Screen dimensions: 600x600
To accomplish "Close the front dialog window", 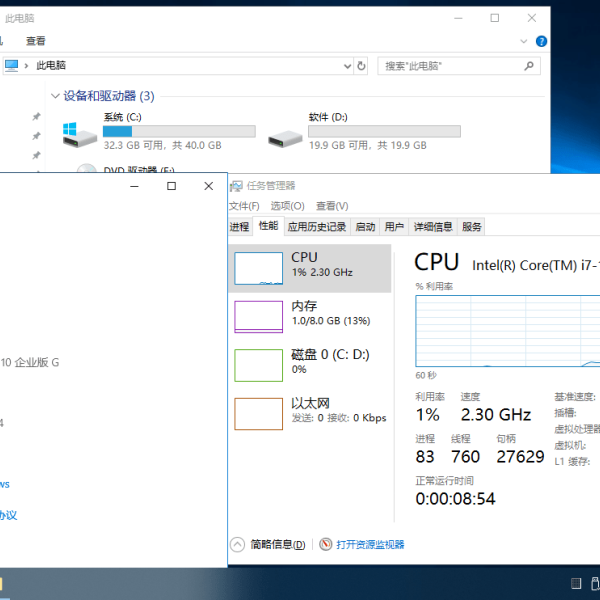I will [209, 186].
